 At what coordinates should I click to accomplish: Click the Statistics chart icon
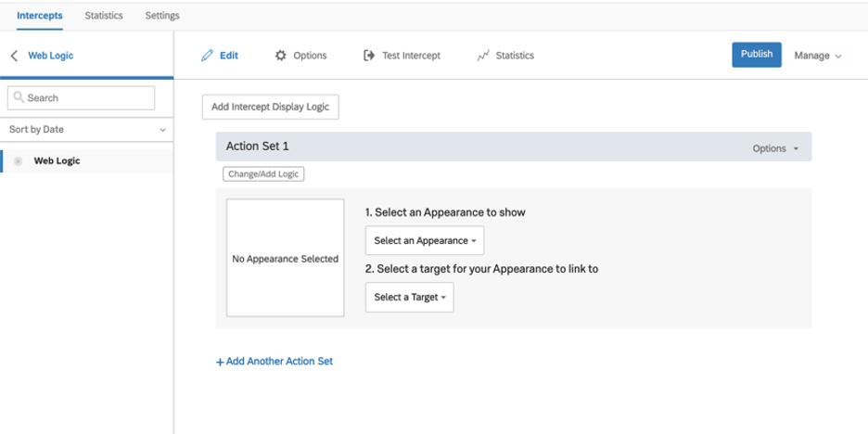pyautogui.click(x=482, y=56)
